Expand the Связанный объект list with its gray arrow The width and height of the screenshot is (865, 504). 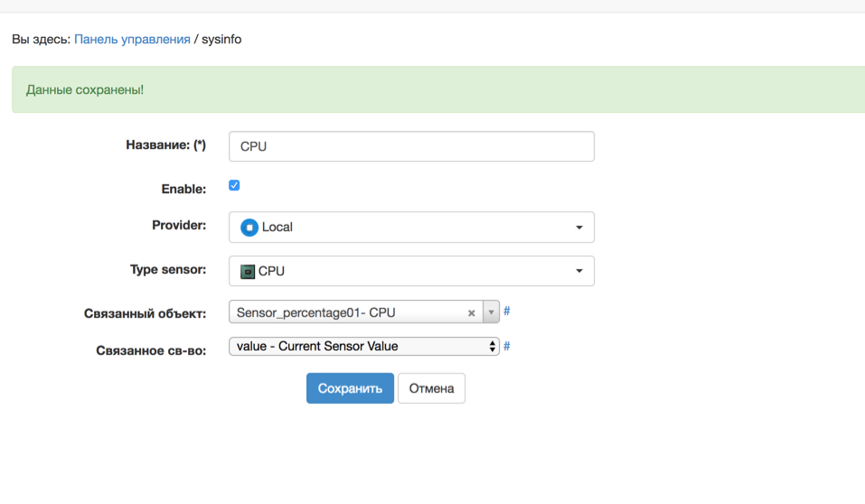491,313
